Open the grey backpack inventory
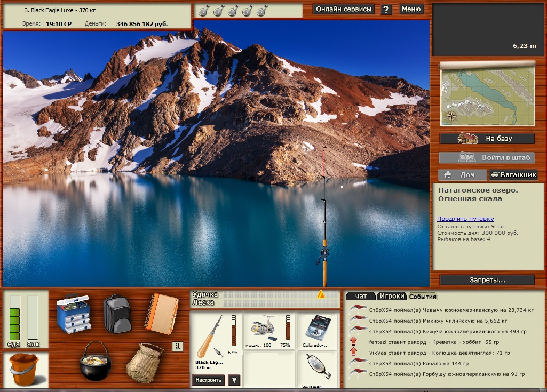547x392 pixels. point(117,314)
